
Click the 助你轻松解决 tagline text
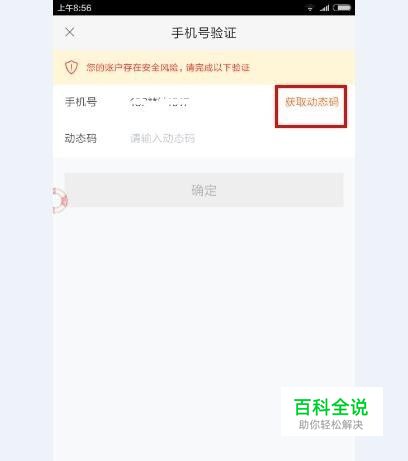pos(331,425)
